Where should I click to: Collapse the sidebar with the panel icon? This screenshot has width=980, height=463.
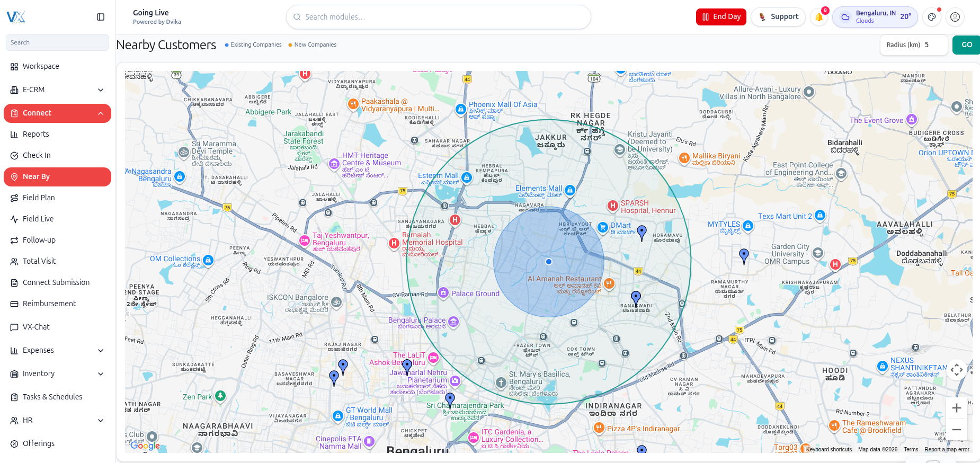click(x=101, y=17)
